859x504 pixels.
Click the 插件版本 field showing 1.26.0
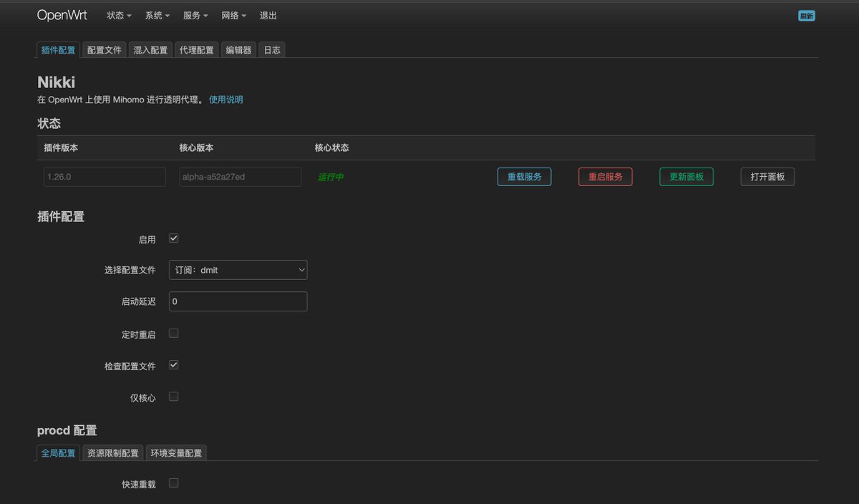click(x=105, y=177)
